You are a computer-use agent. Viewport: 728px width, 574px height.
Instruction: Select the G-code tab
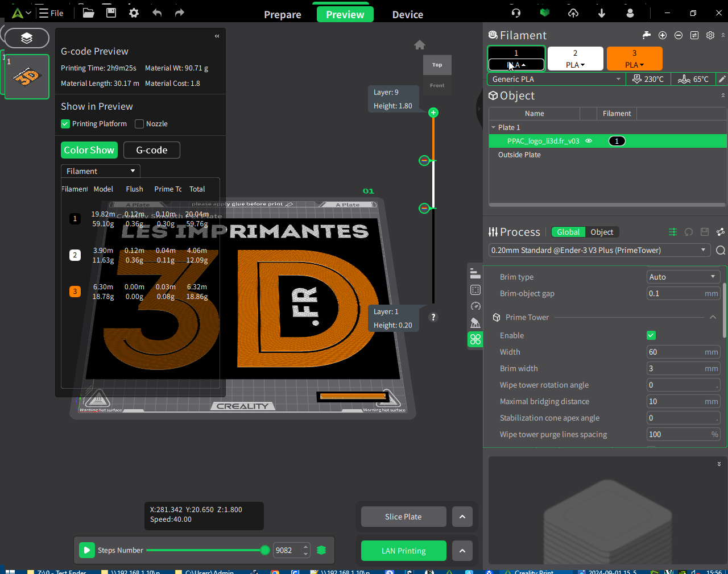(152, 150)
